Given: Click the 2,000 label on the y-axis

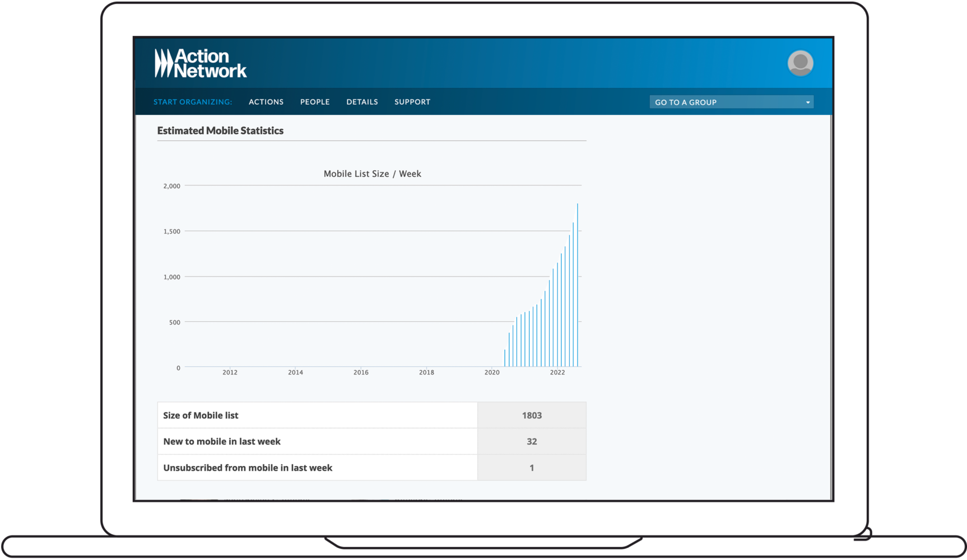Looking at the screenshot, I should click(171, 186).
